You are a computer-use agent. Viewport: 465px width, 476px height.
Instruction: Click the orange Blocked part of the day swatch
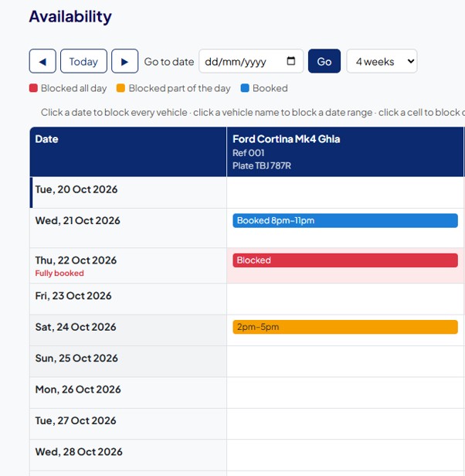coord(120,88)
